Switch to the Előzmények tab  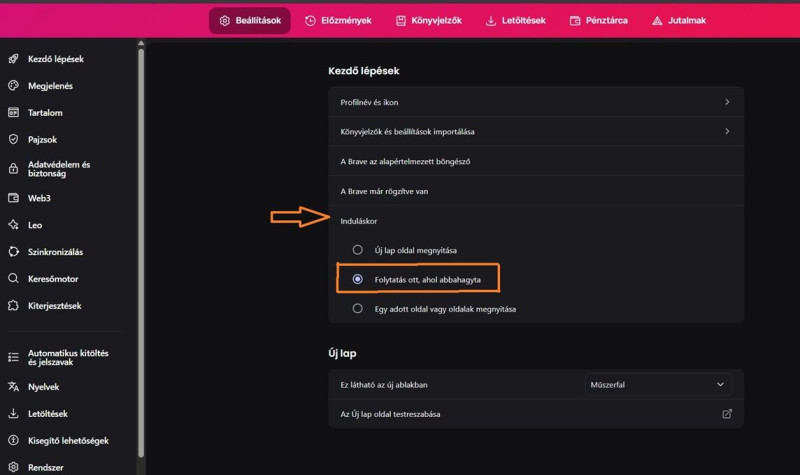[x=338, y=20]
